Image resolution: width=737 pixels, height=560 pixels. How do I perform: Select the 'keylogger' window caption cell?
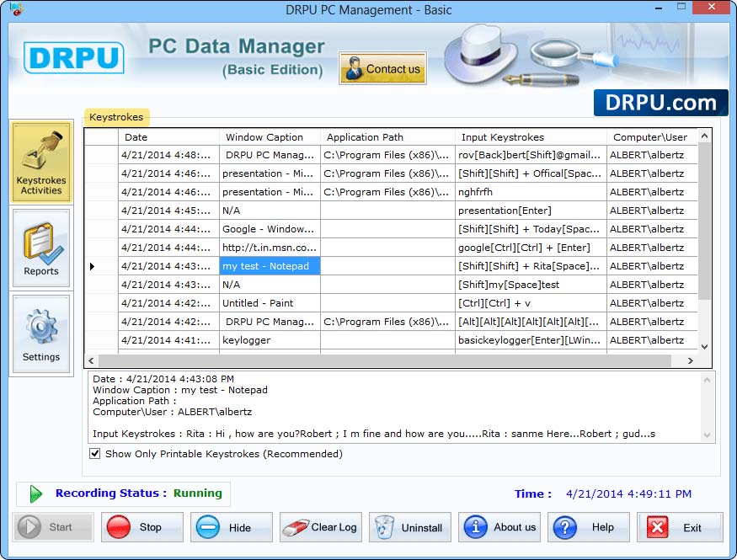(x=270, y=340)
